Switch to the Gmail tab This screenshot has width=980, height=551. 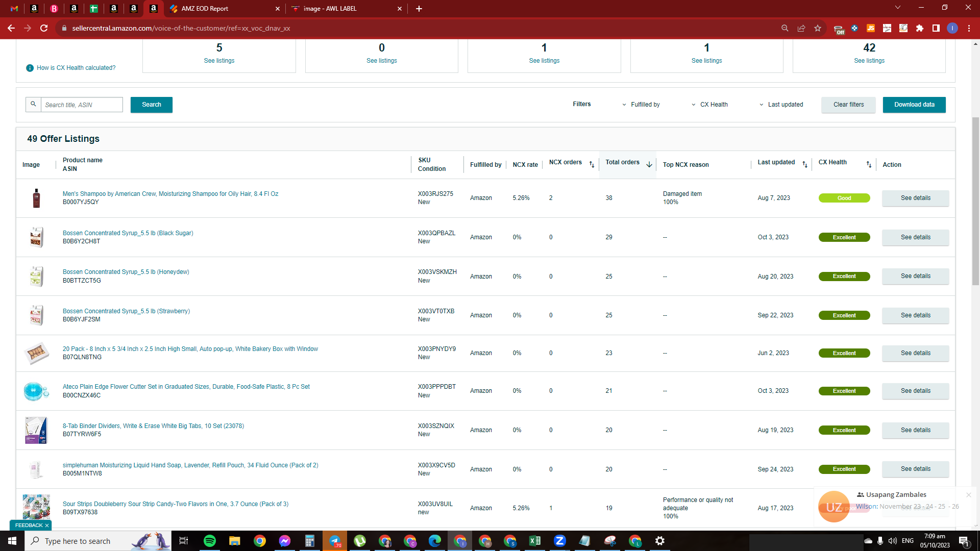click(x=14, y=9)
